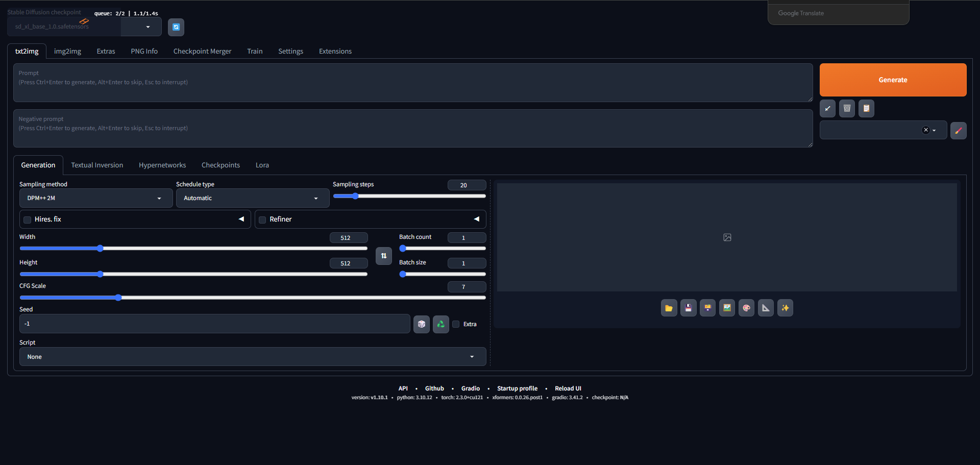
Task: Clear the prompt with the trash icon
Action: pyautogui.click(x=847, y=108)
